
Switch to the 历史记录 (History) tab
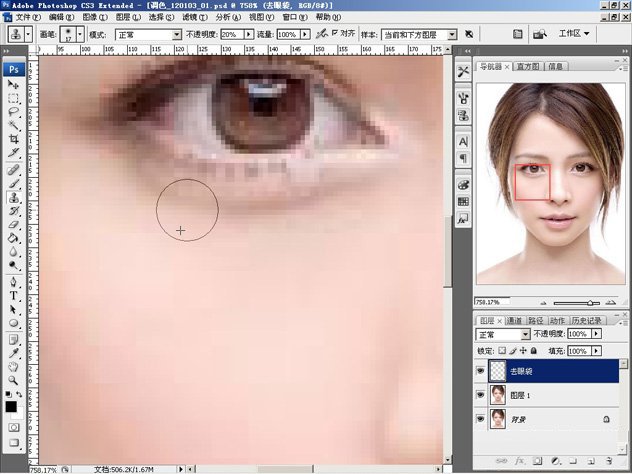pos(587,321)
